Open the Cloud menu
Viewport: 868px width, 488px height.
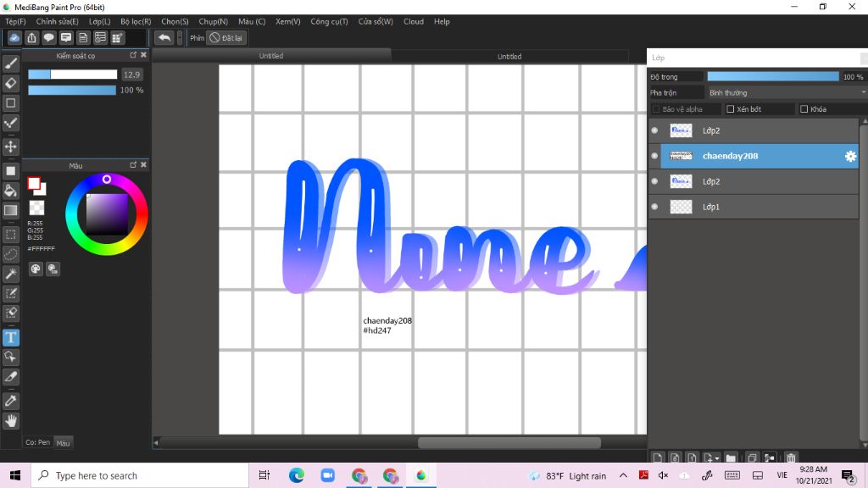tap(414, 21)
